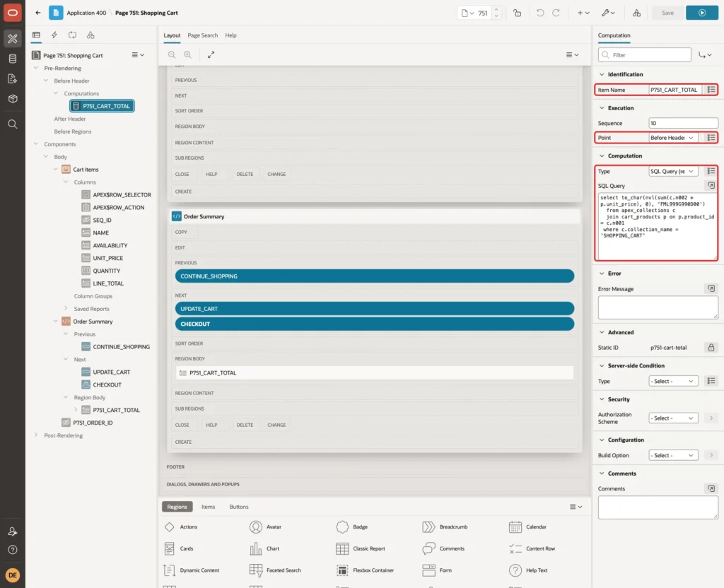This screenshot has width=724, height=588.
Task: Select the CONTINUE_SHOPPING button in the layout
Action: click(375, 276)
